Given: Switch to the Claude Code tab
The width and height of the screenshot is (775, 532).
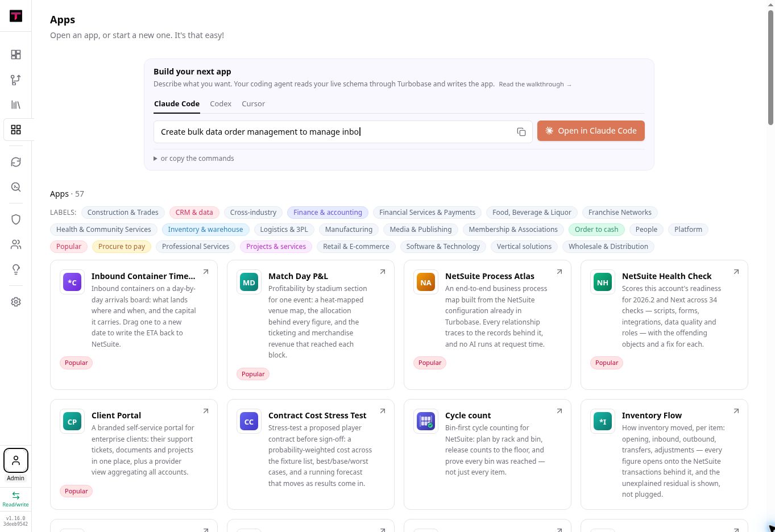Looking at the screenshot, I should point(177,103).
